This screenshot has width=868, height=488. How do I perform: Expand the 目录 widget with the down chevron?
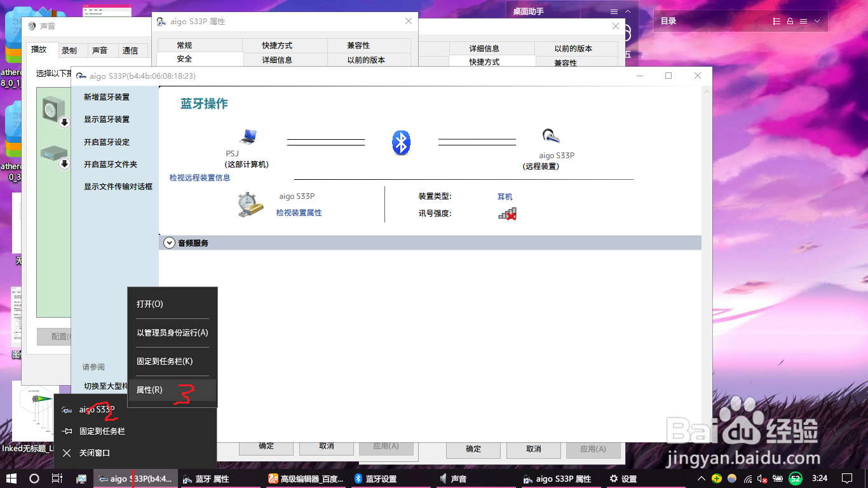[817, 21]
